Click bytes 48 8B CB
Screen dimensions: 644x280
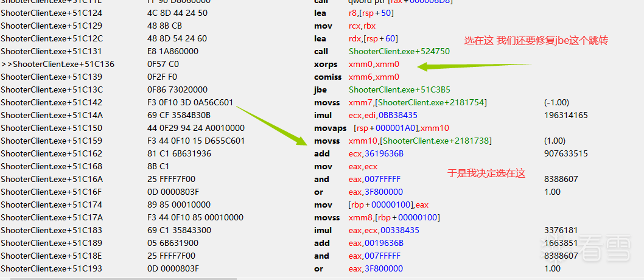pyautogui.click(x=165, y=26)
